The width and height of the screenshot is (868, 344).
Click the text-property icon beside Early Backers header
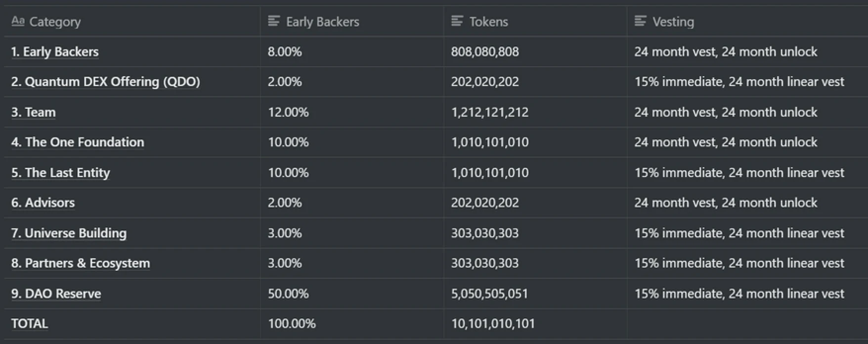pos(274,21)
